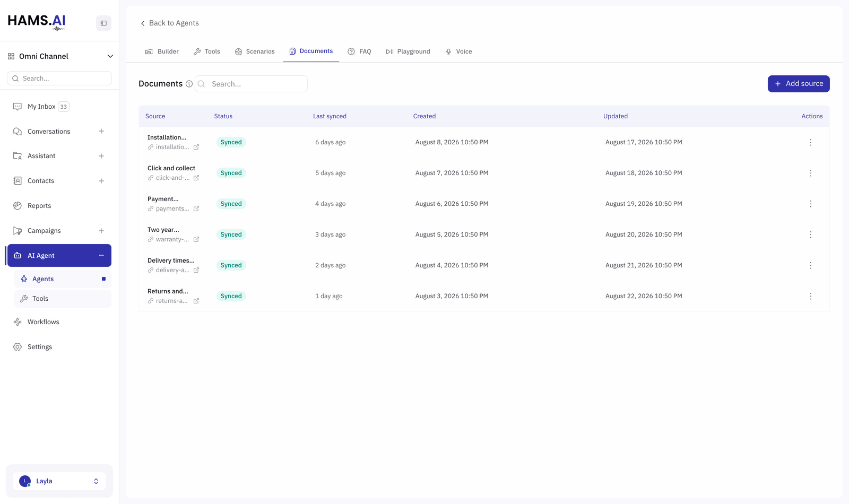This screenshot has width=849, height=504.
Task: Open external link for Payment source
Action: click(x=196, y=208)
